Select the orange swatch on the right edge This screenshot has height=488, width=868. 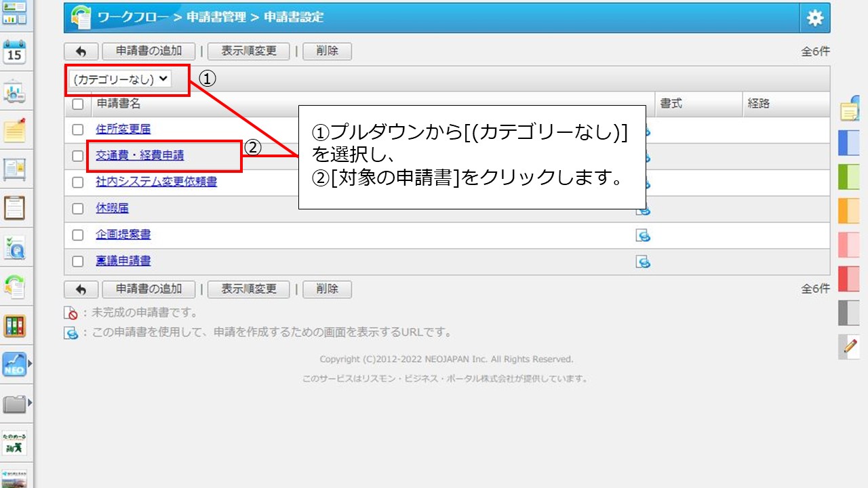[x=849, y=211]
